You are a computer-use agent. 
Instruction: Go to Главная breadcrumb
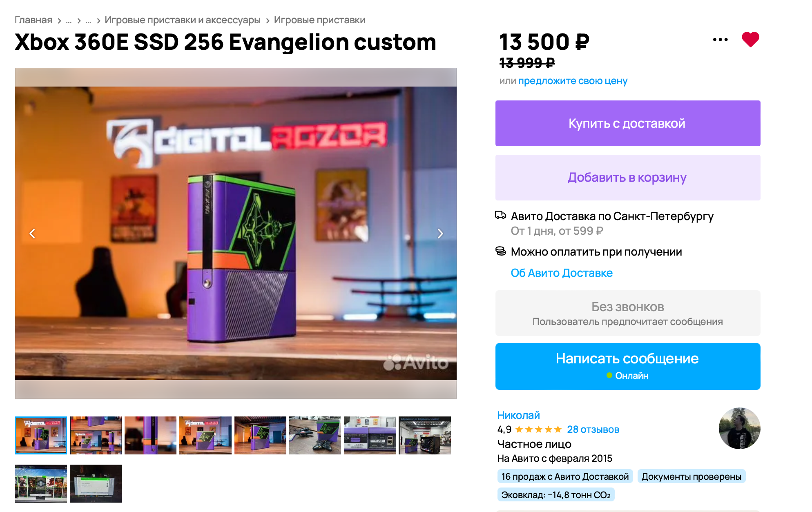tap(33, 20)
